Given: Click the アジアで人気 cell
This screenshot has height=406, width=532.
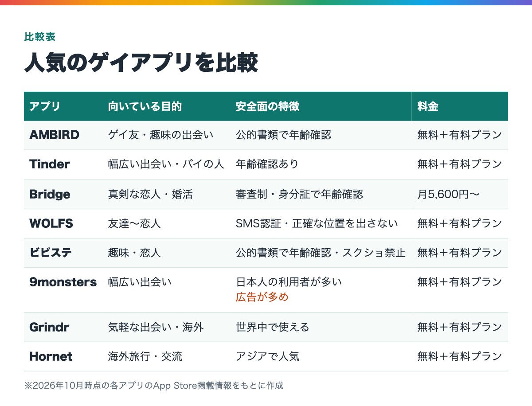Looking at the screenshot, I should point(321,356).
